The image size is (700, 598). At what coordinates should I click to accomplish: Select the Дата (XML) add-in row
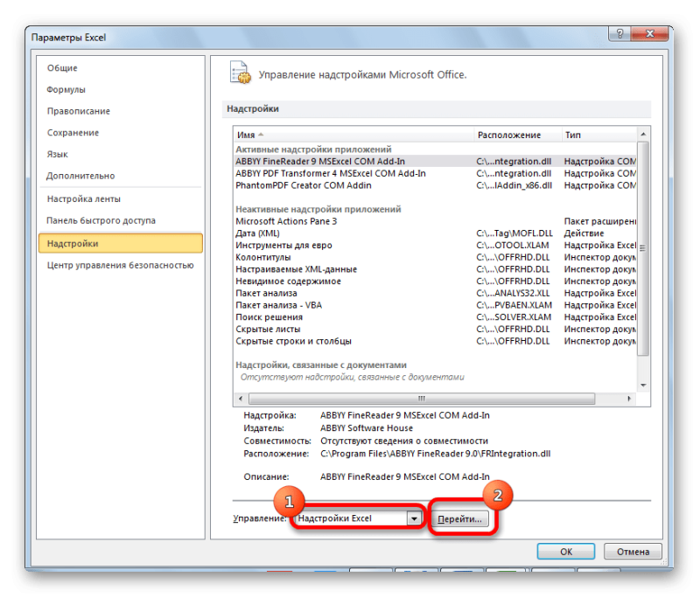pyautogui.click(x=435, y=233)
